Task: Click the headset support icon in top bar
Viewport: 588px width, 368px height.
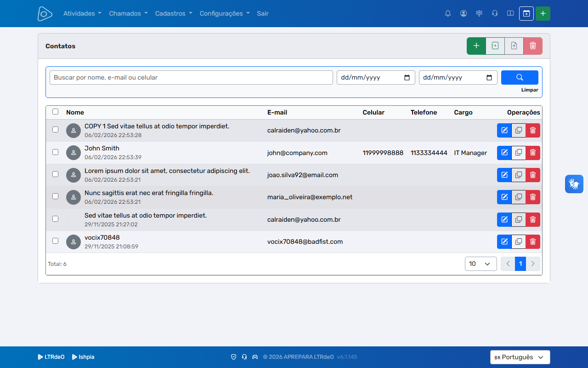Action: click(x=495, y=13)
